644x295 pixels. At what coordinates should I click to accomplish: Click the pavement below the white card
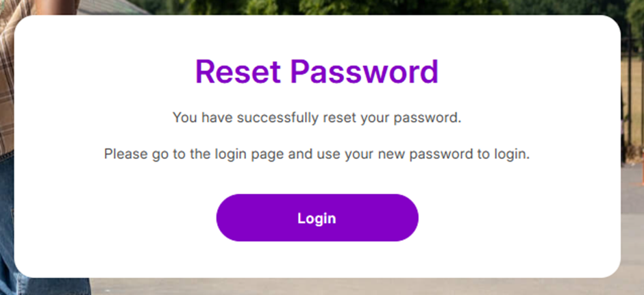click(x=343, y=287)
